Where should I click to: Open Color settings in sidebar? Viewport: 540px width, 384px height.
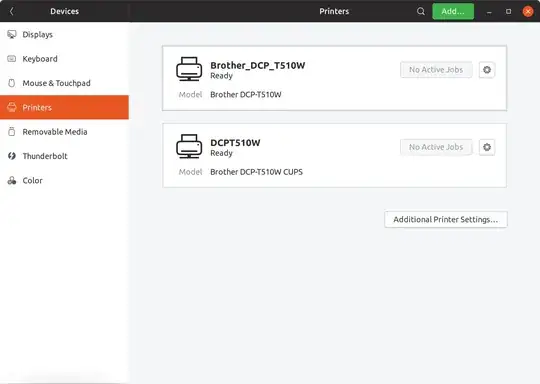pyautogui.click(x=64, y=180)
